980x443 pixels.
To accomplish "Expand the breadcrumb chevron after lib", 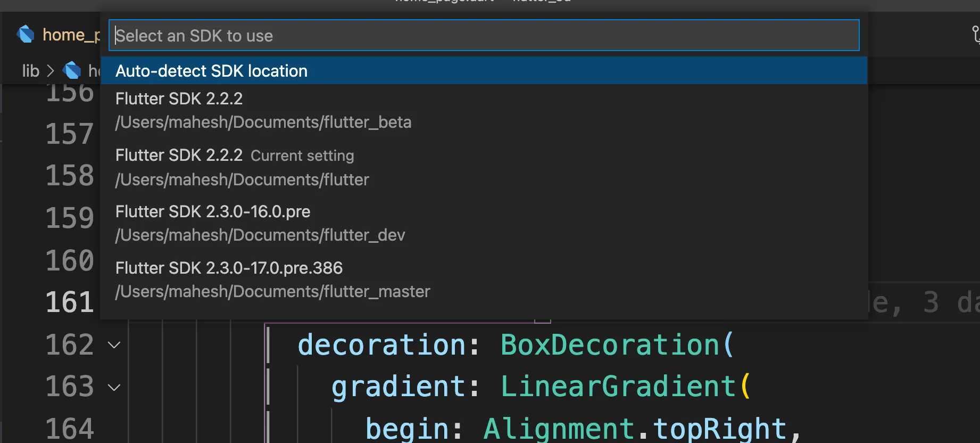I will pos(51,71).
